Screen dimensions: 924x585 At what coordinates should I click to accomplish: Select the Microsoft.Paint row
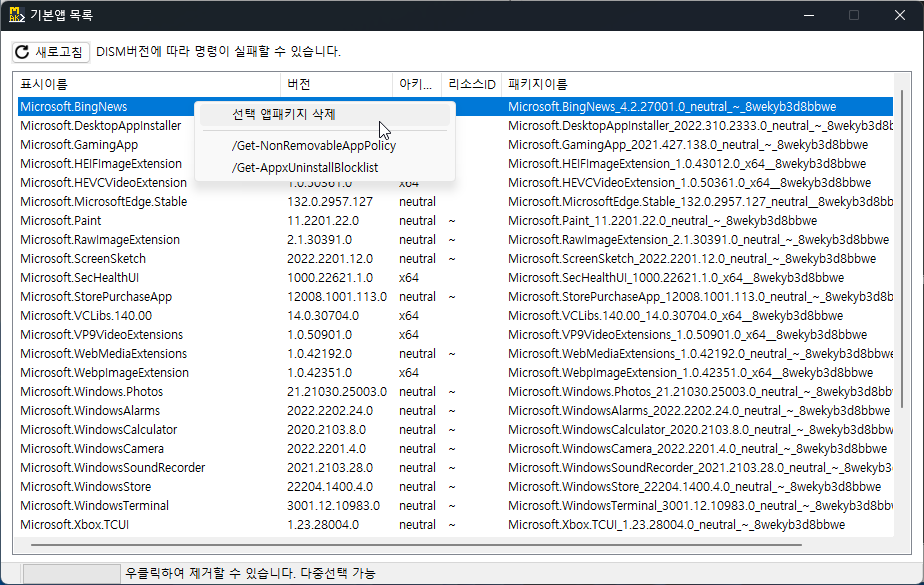point(455,220)
